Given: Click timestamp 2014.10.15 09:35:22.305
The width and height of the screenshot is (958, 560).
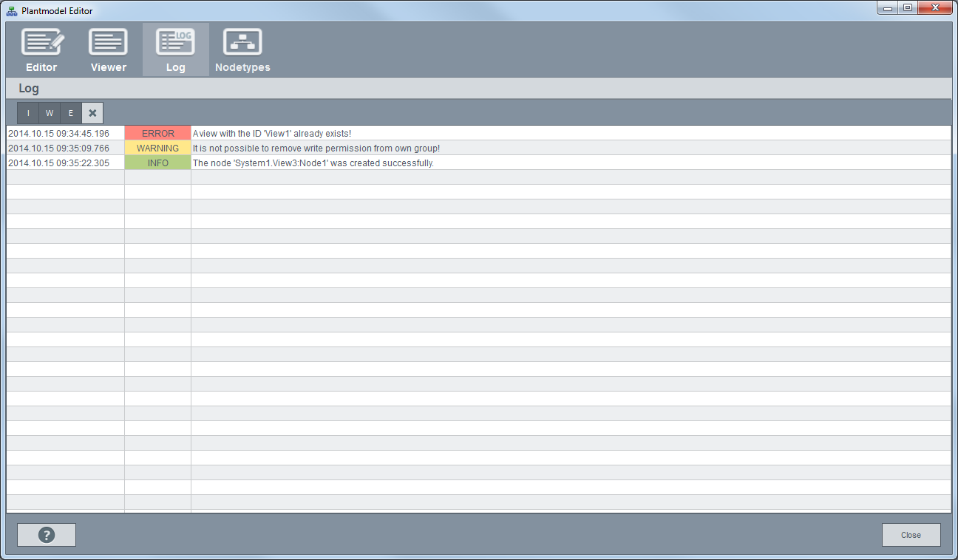Looking at the screenshot, I should 58,163.
